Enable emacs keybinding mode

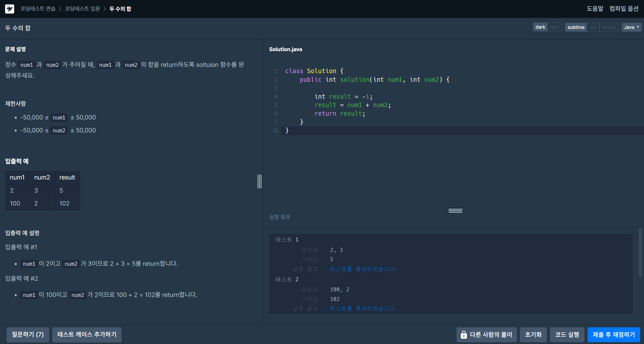pyautogui.click(x=609, y=27)
